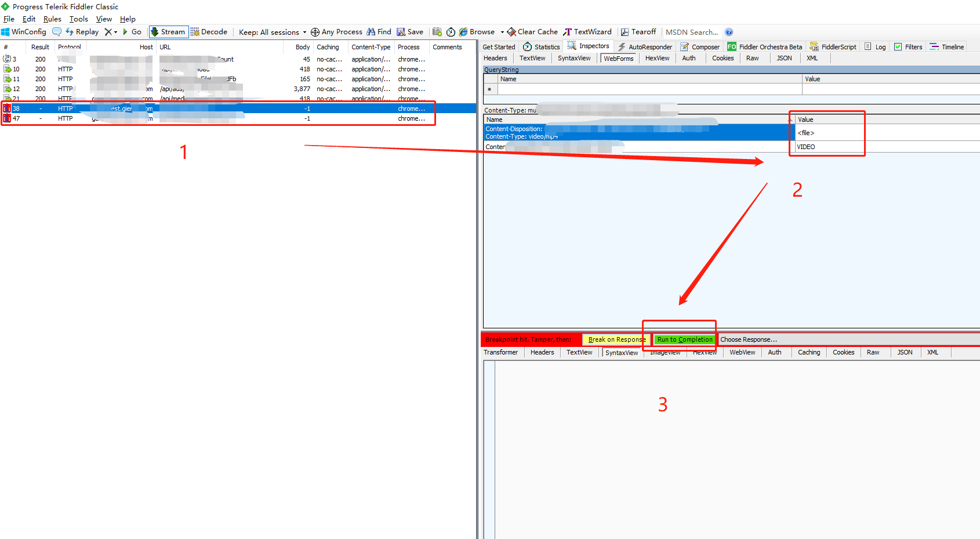Toggle Decode option
The image size is (980, 539).
[209, 32]
